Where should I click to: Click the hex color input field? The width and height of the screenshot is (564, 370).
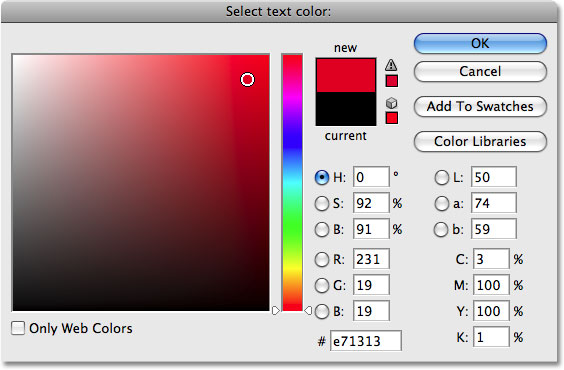point(366,341)
